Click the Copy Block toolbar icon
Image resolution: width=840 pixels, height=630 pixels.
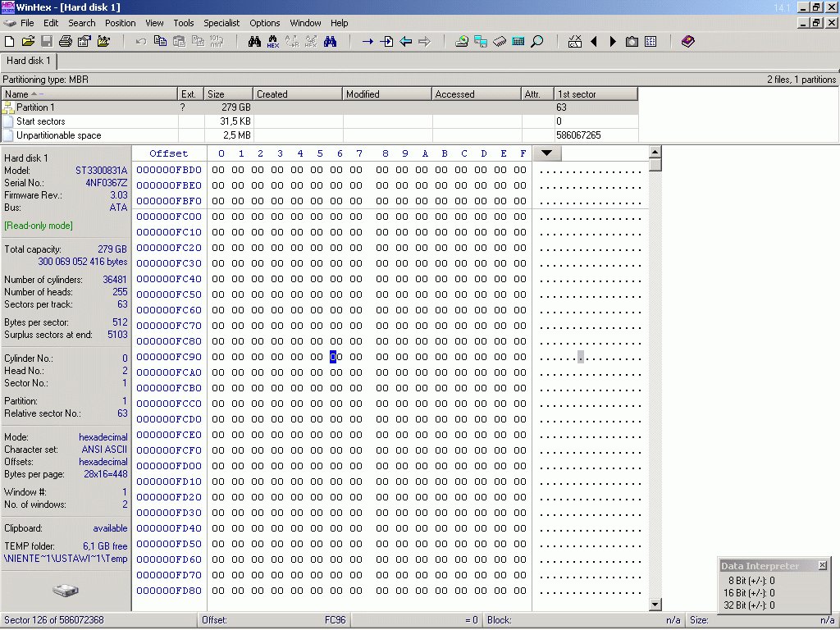[x=160, y=41]
